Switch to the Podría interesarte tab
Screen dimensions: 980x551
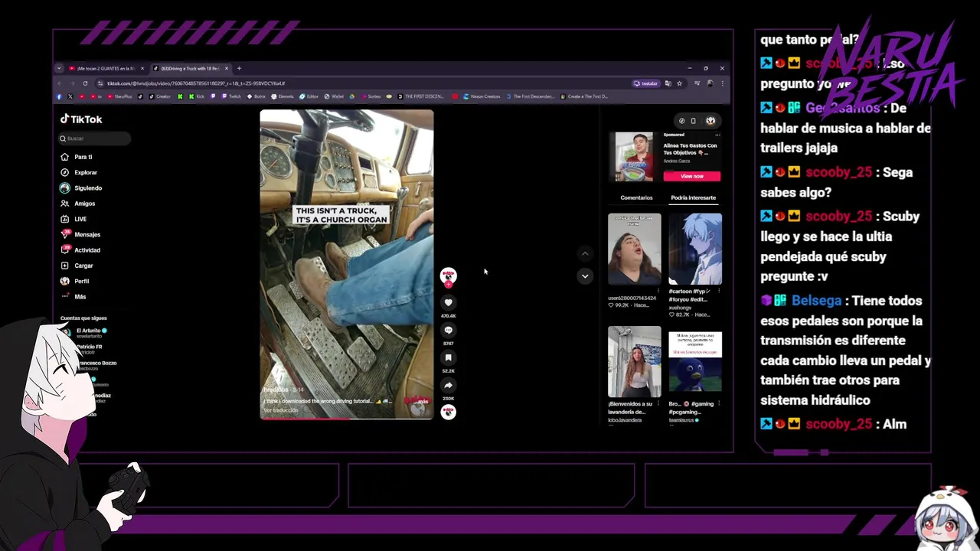[x=693, y=197]
